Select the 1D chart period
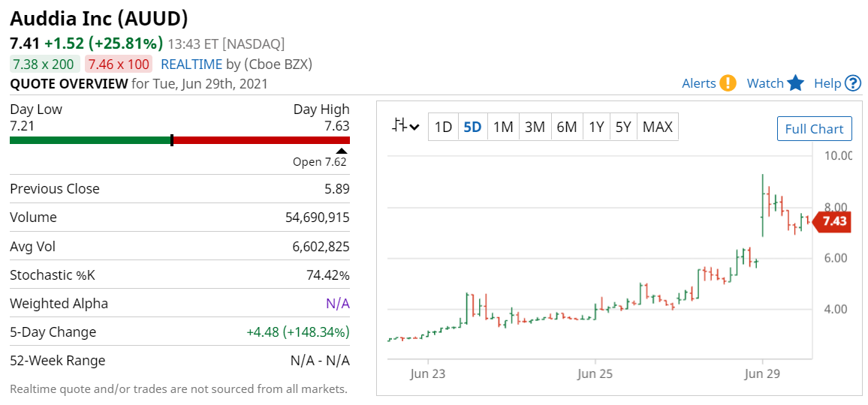 point(444,127)
